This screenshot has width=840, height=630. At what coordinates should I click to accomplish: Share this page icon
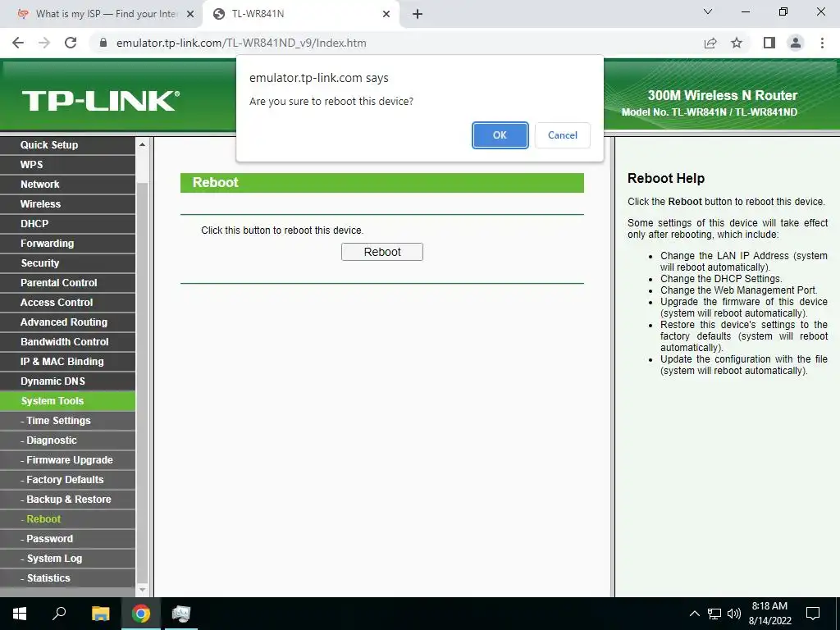[710, 43]
